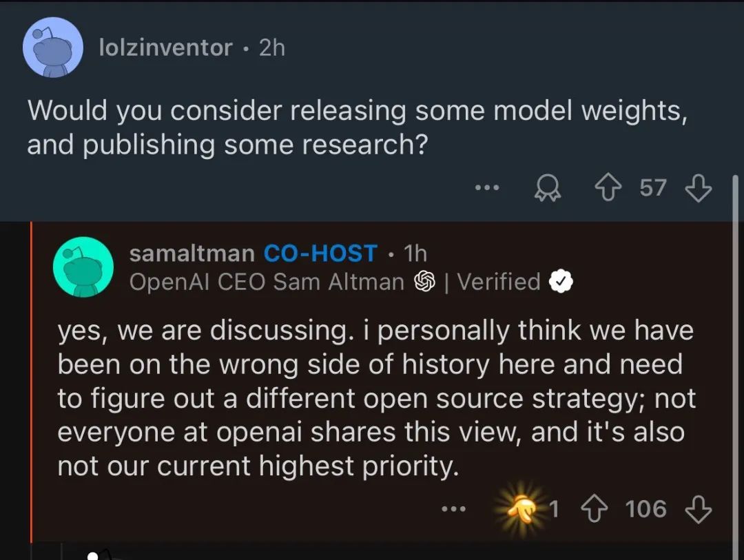This screenshot has height=560, width=744.
Task: Give an award to lolzinventor's comment
Action: click(x=548, y=188)
